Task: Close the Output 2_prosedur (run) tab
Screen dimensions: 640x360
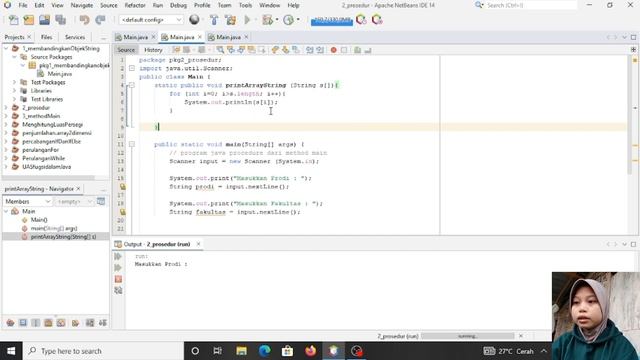Action: pos(198,244)
